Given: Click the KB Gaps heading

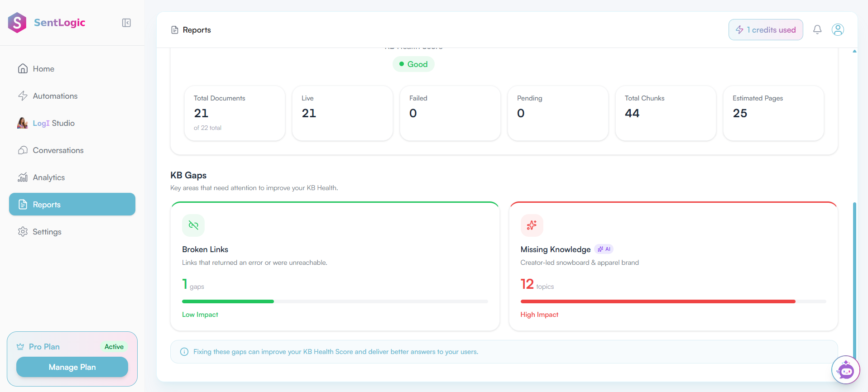Looking at the screenshot, I should point(188,175).
